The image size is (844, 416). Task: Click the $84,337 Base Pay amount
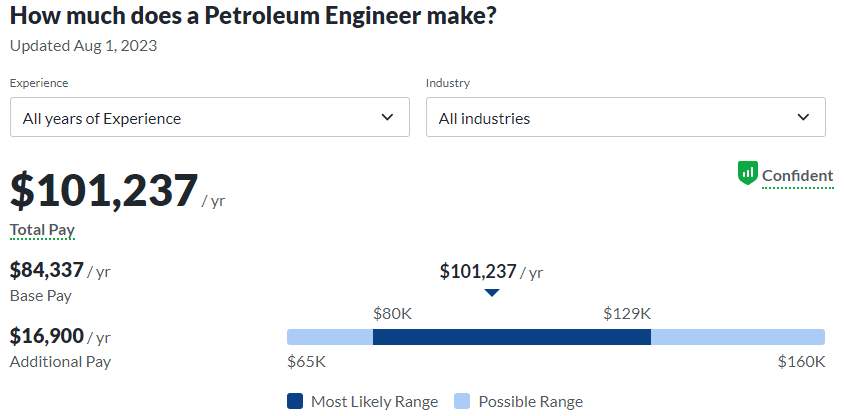pos(47,269)
